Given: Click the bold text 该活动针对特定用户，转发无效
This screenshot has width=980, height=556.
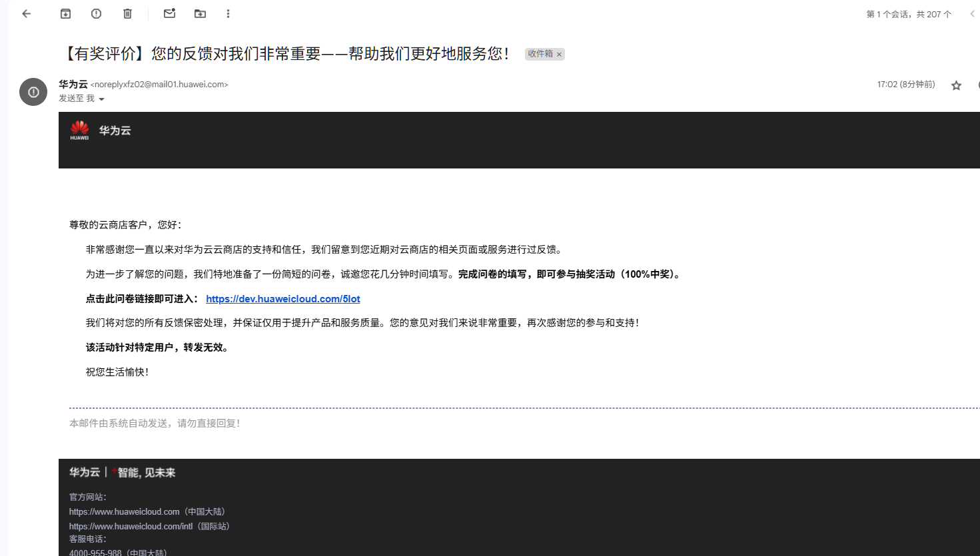Looking at the screenshot, I should [157, 348].
